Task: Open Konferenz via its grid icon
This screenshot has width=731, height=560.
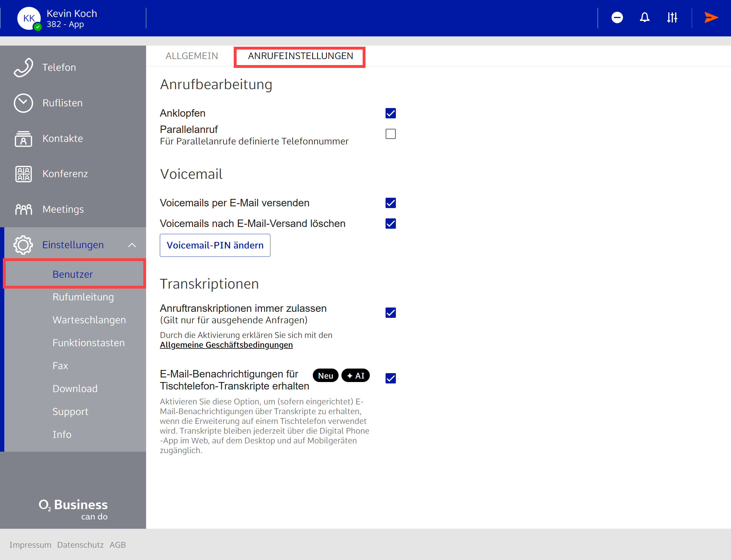Action: coord(23,174)
